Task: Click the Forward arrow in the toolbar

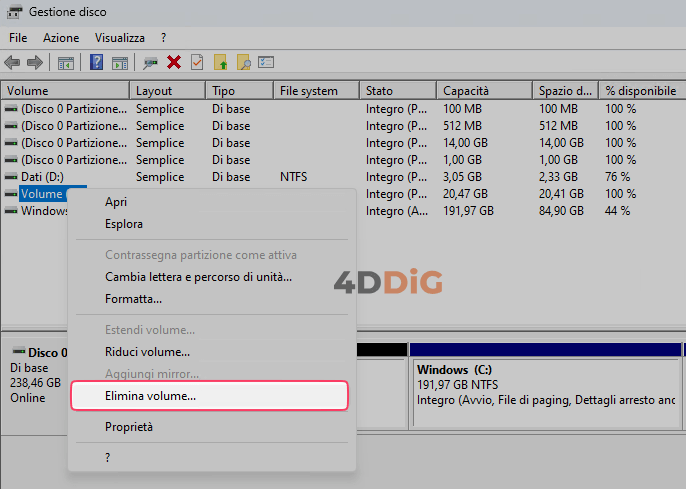Action: [x=35, y=63]
